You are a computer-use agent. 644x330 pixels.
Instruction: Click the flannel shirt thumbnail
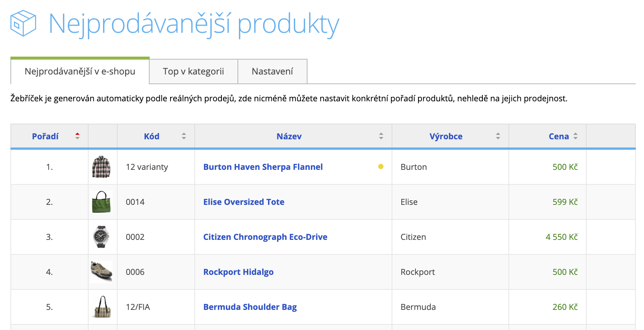click(x=101, y=167)
